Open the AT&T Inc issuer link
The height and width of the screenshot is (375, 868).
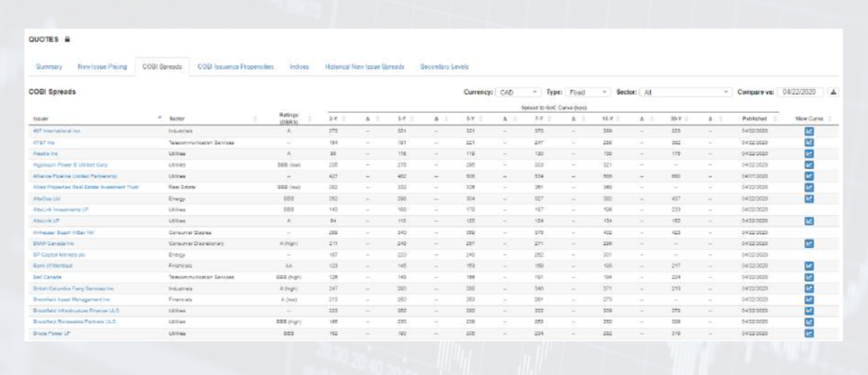(x=42, y=143)
